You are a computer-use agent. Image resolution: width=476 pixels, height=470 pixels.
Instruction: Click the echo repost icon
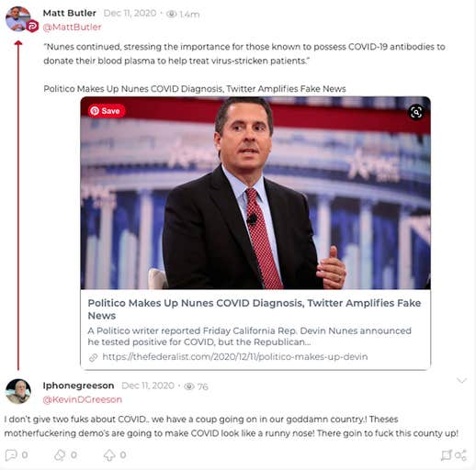(60, 455)
